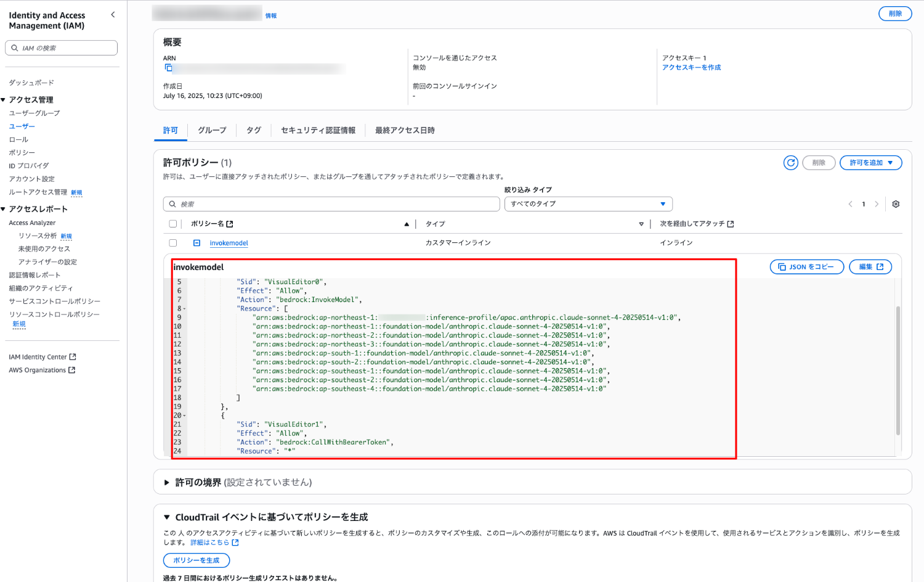Open リソースコントロールポリシー in sidebar
Image resolution: width=924 pixels, height=582 pixels.
[54, 314]
